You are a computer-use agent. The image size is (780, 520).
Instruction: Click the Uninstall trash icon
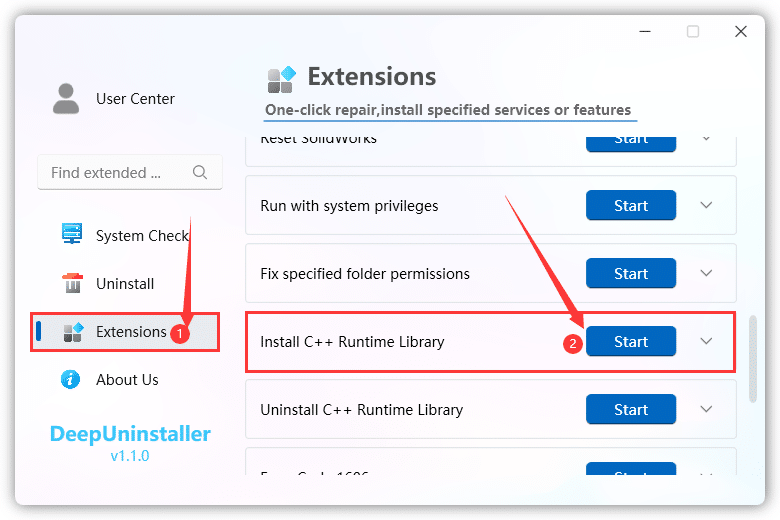tap(72, 283)
